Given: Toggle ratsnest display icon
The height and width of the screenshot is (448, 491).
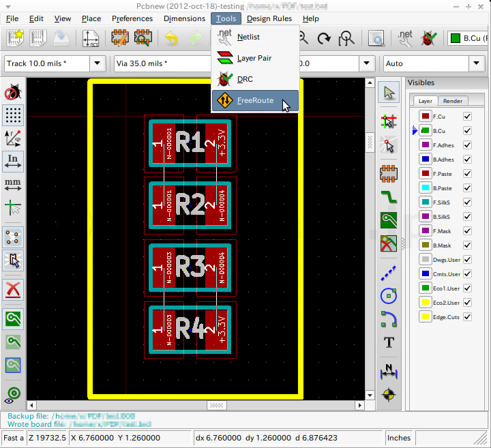Looking at the screenshot, I should click(x=13, y=237).
